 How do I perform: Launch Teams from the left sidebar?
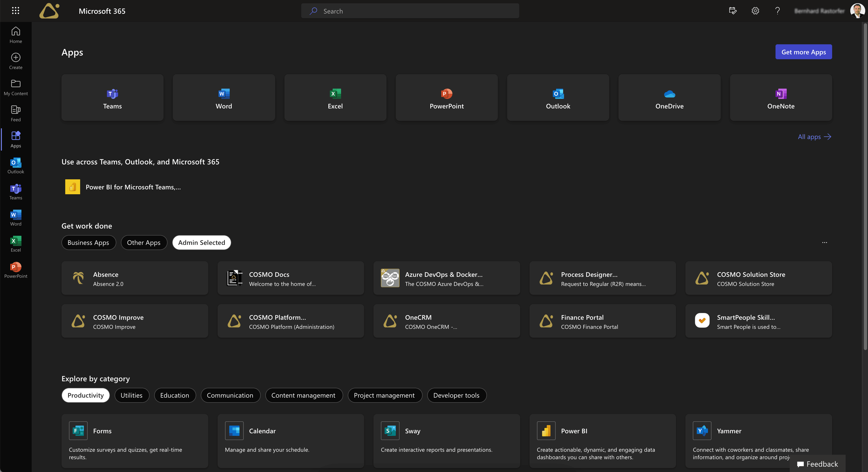tap(16, 192)
